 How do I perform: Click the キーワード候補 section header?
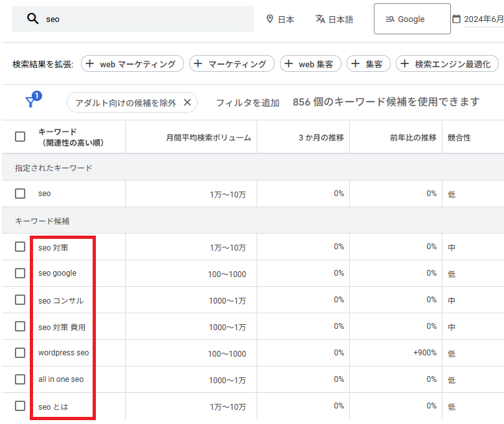[x=42, y=221]
